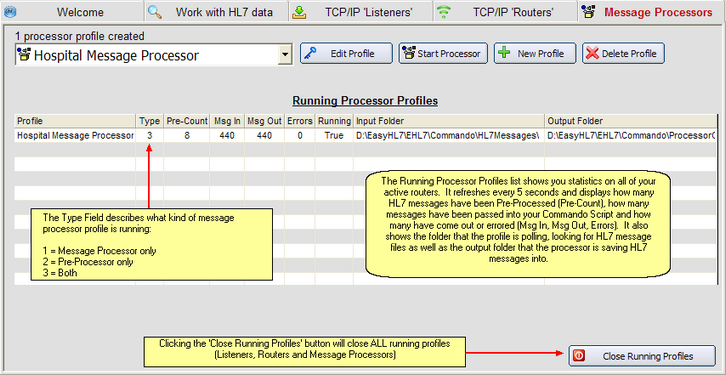Click the '1 processor profile created' label
The width and height of the screenshot is (726, 375).
click(x=80, y=36)
